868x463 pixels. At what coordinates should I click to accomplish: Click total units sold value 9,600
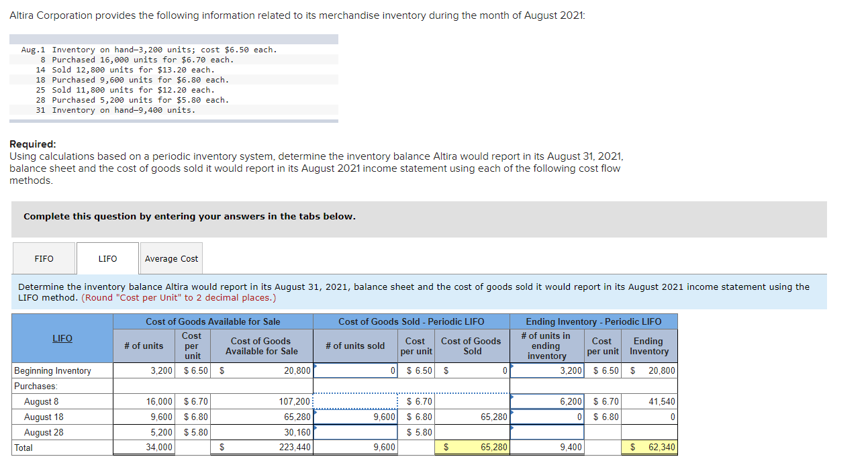tap(355, 448)
